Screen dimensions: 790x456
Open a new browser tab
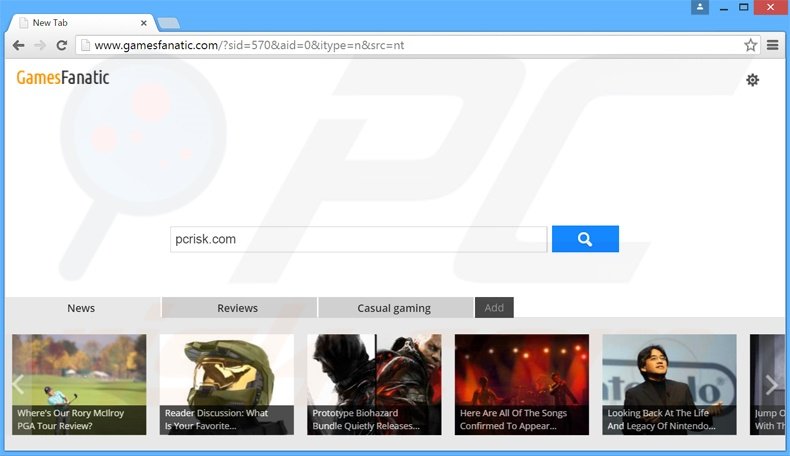(168, 23)
